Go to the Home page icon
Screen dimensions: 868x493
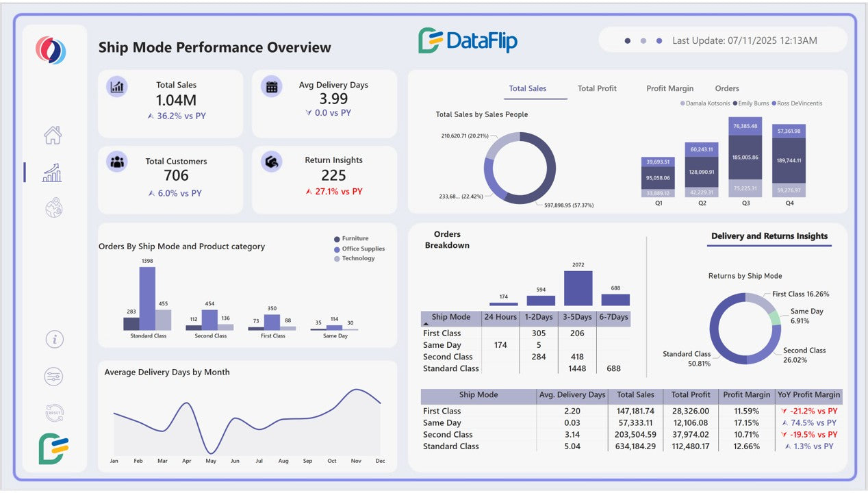click(53, 135)
